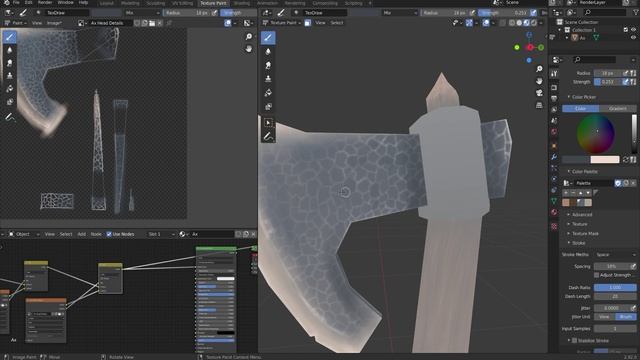Open the blend mode Mix dropdown in image editor
640x360 pixels.
point(142,13)
